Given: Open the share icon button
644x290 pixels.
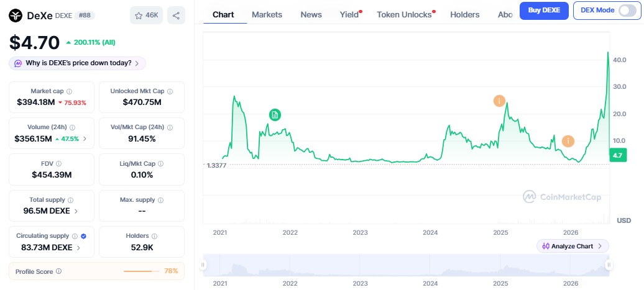Looking at the screenshot, I should 176,15.
